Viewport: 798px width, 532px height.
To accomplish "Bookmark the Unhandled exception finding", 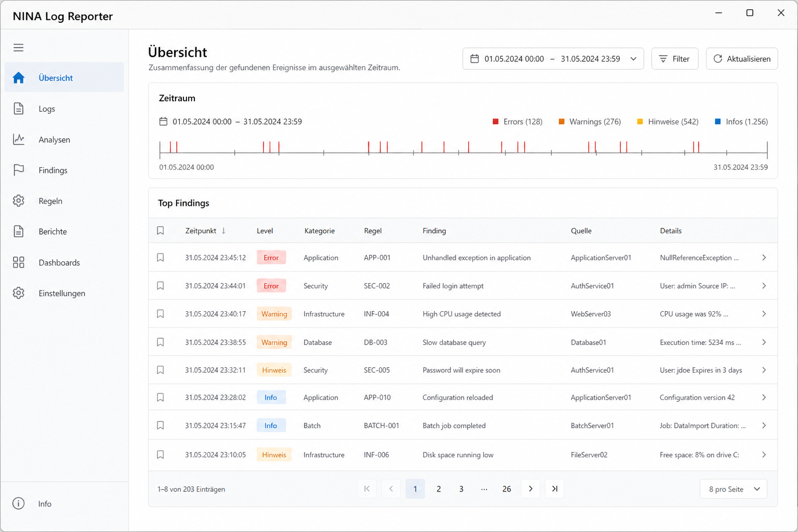I will [161, 258].
